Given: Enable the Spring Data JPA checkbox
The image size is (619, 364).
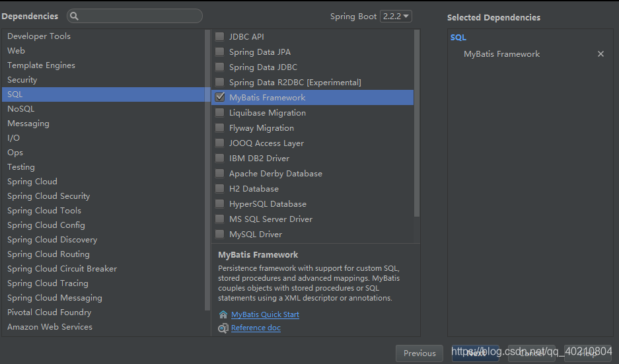Looking at the screenshot, I should [x=219, y=52].
